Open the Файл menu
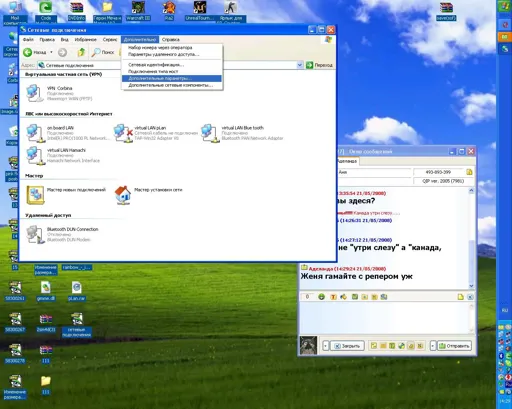 tap(28, 40)
